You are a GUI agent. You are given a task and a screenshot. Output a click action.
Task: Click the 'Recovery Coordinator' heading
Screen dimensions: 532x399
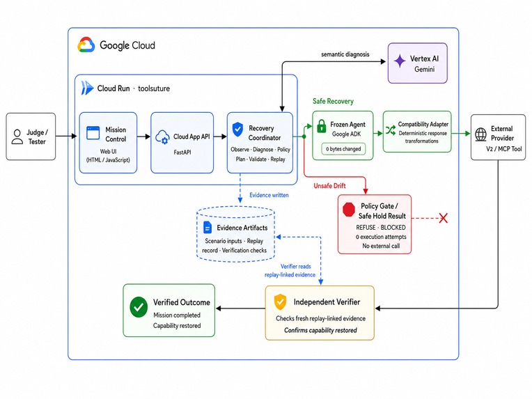pos(265,133)
